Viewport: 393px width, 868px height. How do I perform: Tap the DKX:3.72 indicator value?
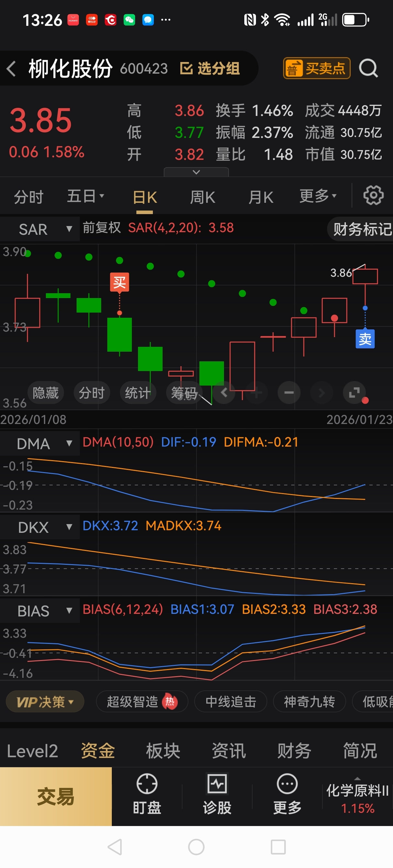(x=110, y=526)
